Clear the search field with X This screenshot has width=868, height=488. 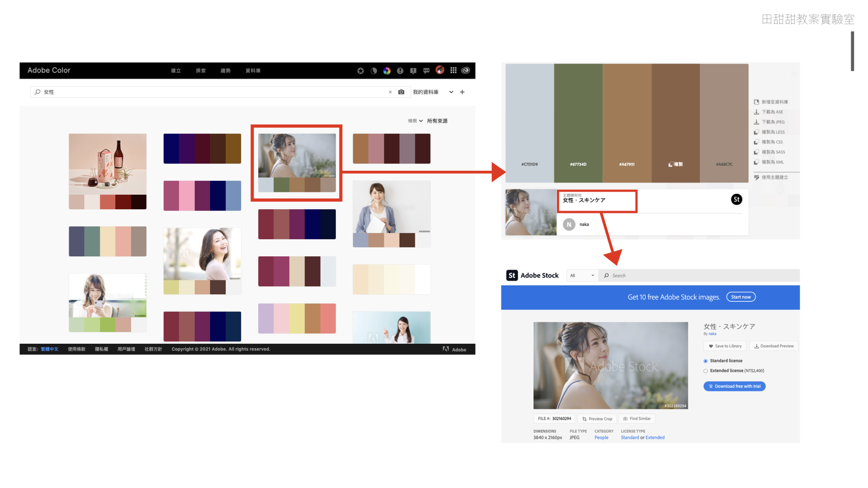point(390,92)
